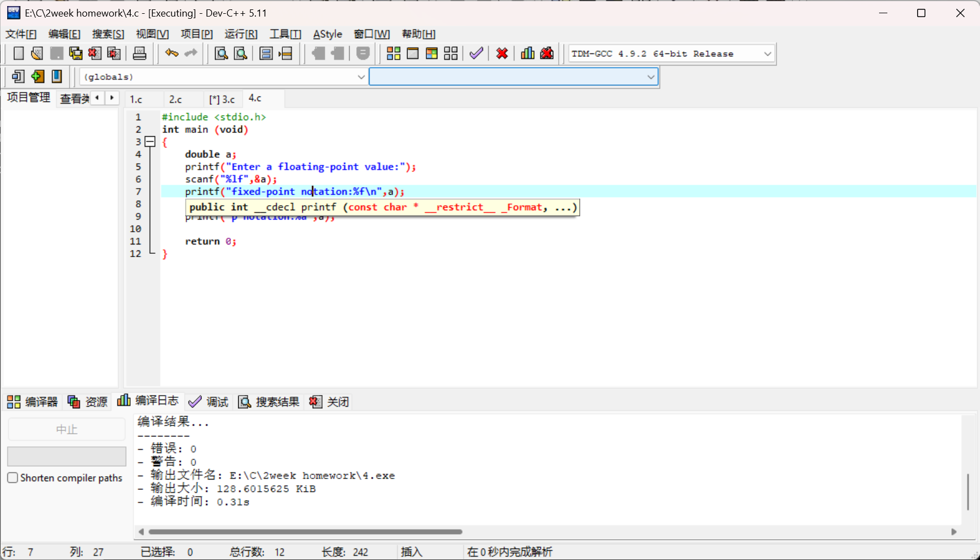Open the 运行[R] menu
The image size is (980, 560).
coord(241,34)
